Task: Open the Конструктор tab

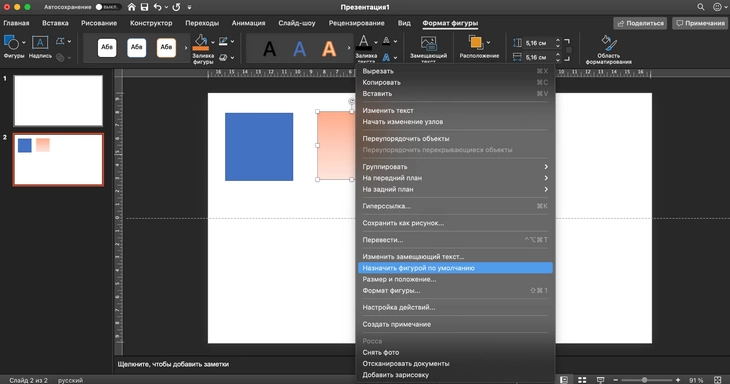Action: click(x=151, y=23)
